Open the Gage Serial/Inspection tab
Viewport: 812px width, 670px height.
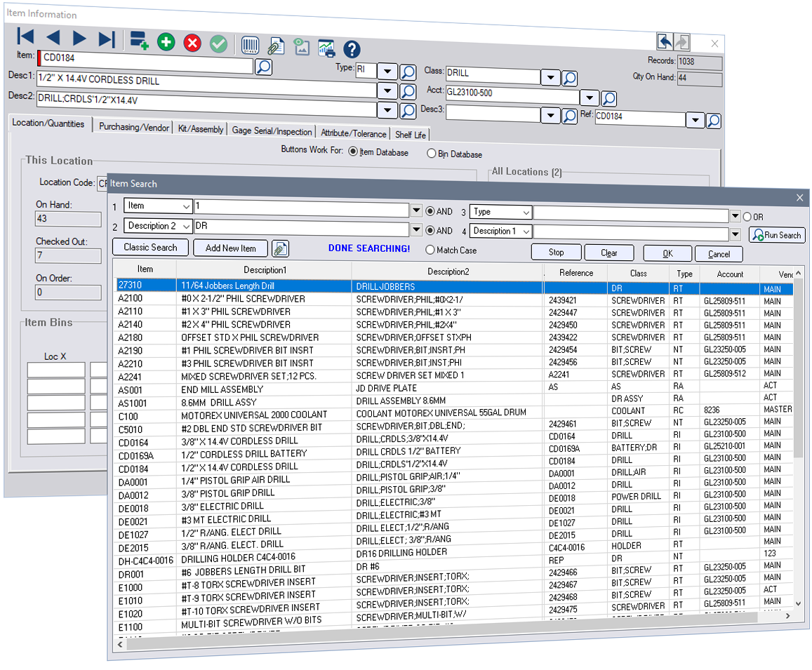click(272, 130)
